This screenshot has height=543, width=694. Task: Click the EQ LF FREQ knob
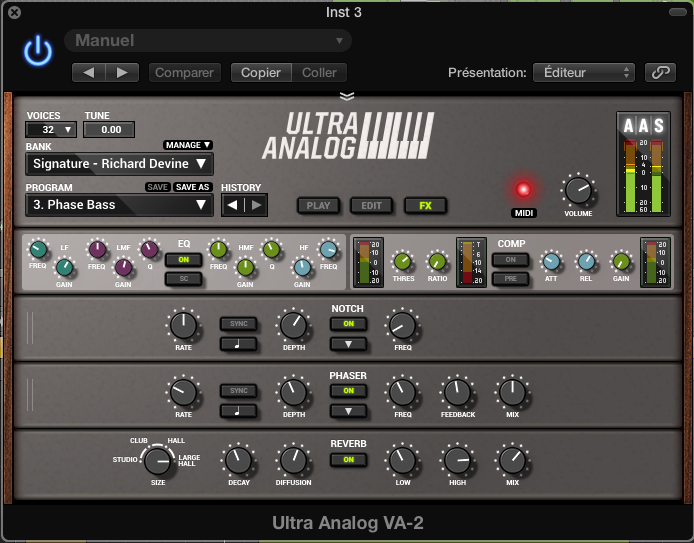click(x=38, y=249)
